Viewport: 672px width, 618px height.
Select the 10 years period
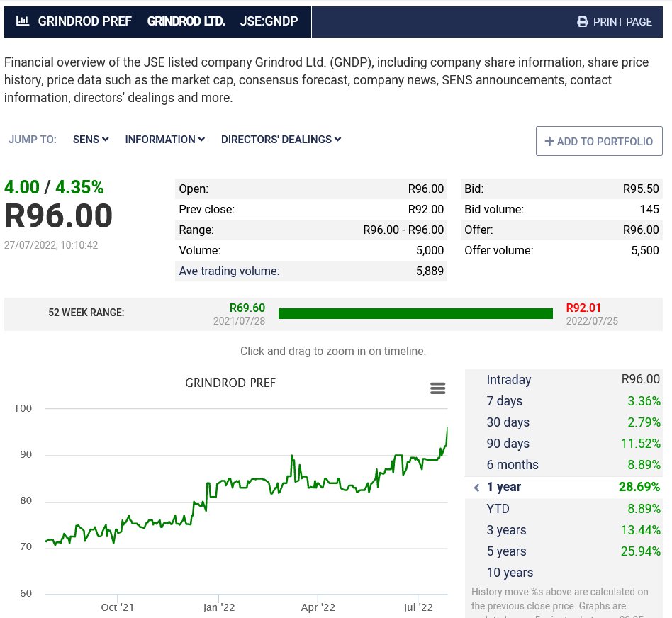point(564,573)
